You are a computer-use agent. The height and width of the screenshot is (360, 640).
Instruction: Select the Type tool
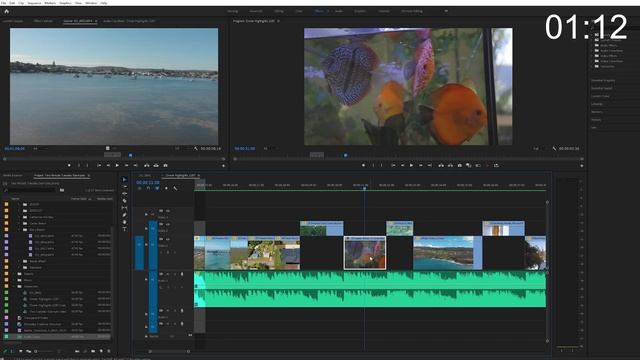pyautogui.click(x=124, y=229)
